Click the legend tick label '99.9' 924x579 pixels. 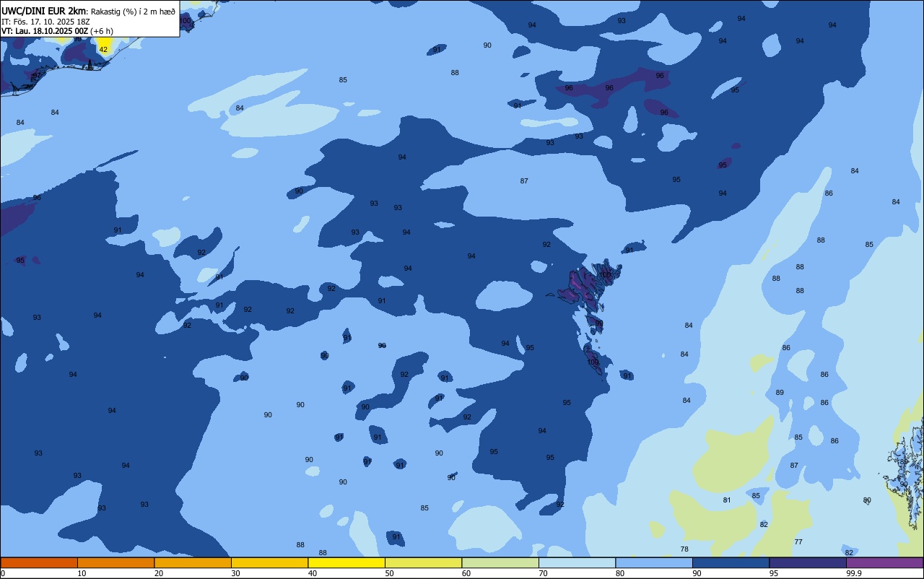(x=854, y=573)
